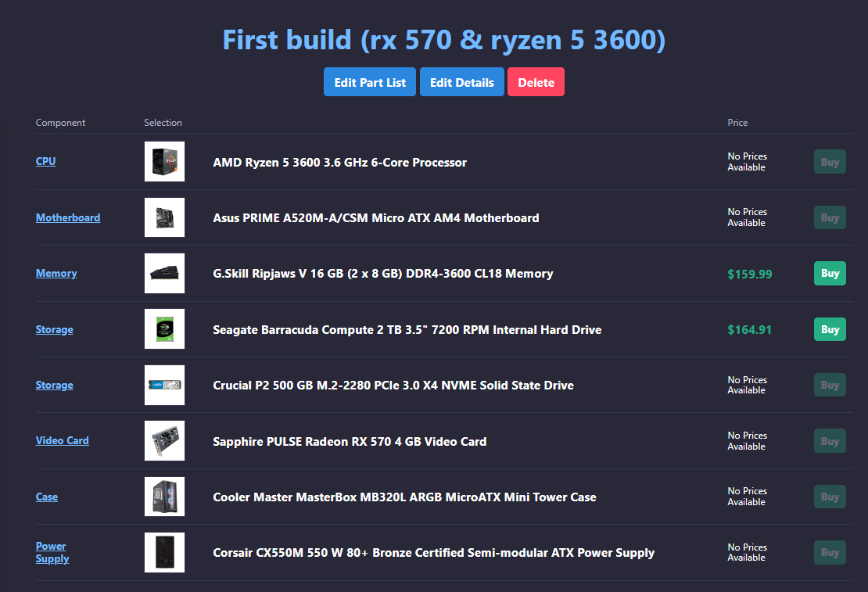Screen dimensions: 868x592
Task: Select Asus PRIME A520M-A/CSM motherboard name
Action: pos(376,217)
